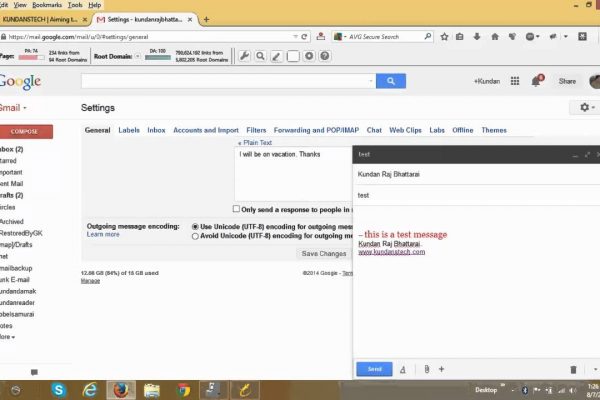The image size is (600, 400).
Task: Open the URL bar history dropdown
Action: coord(295,37)
